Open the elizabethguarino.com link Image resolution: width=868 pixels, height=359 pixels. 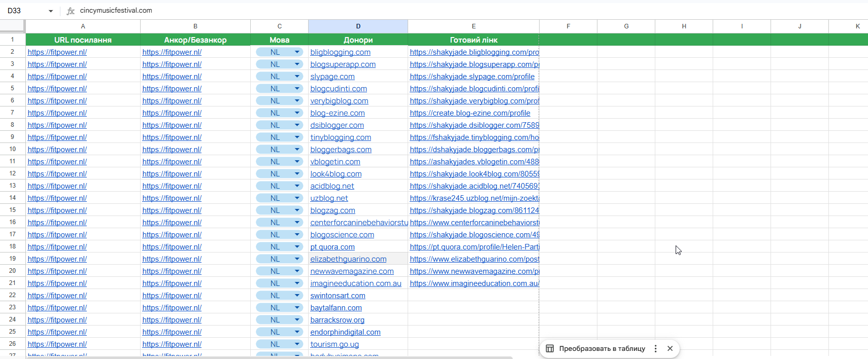[x=348, y=259]
